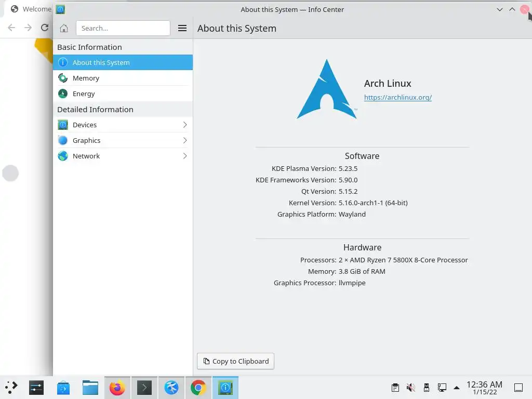Click the Graphics category icon

63,140
